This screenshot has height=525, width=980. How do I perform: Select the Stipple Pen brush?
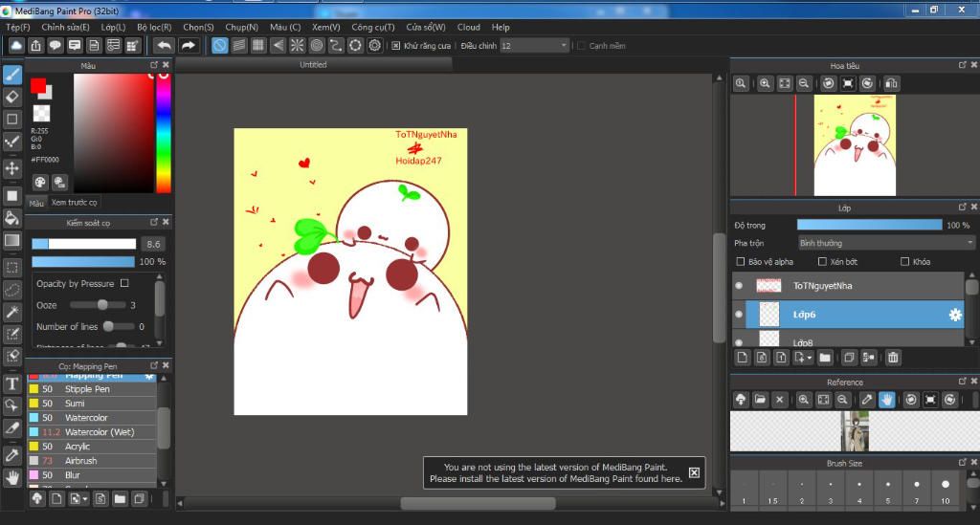(91, 389)
